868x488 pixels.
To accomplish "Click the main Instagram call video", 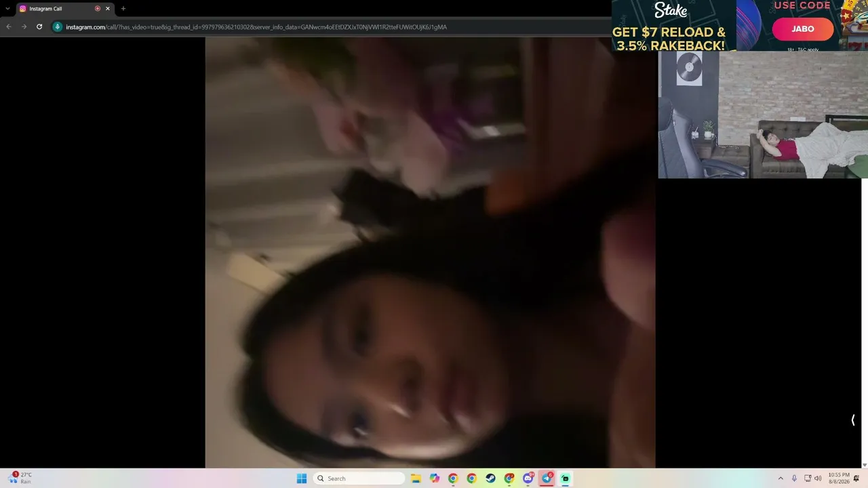I will 430,252.
